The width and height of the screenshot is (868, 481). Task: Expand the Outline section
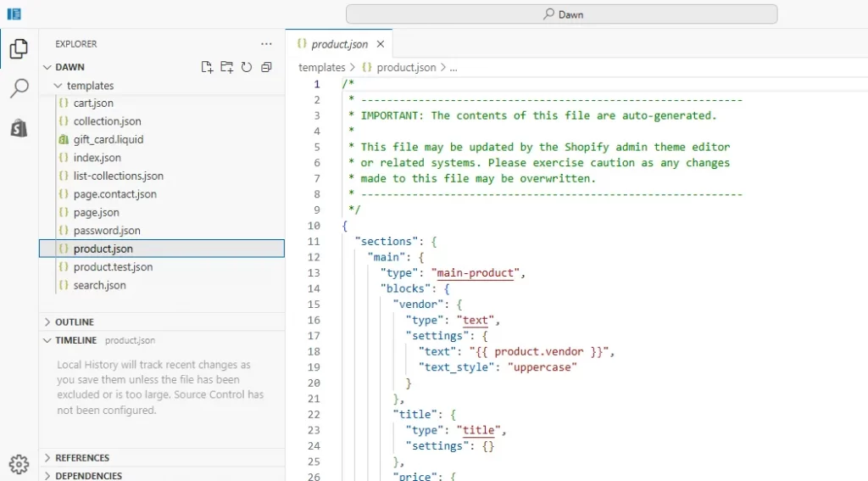click(x=75, y=322)
